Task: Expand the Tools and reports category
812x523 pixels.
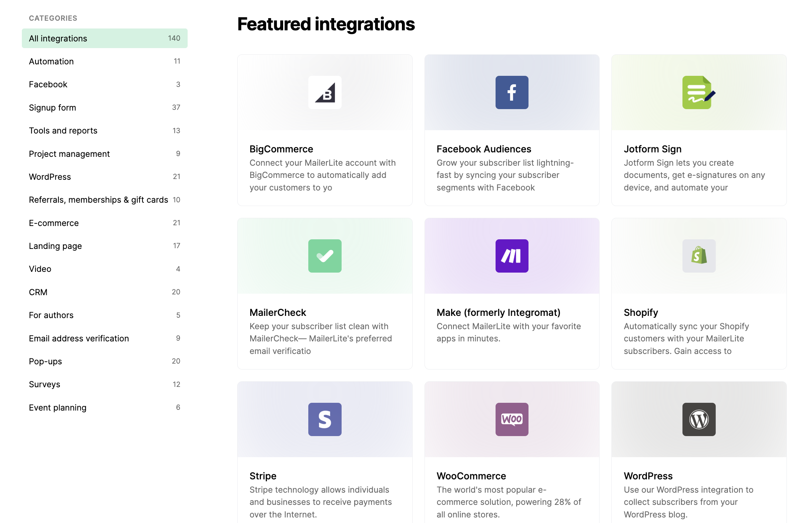Action: [62, 130]
